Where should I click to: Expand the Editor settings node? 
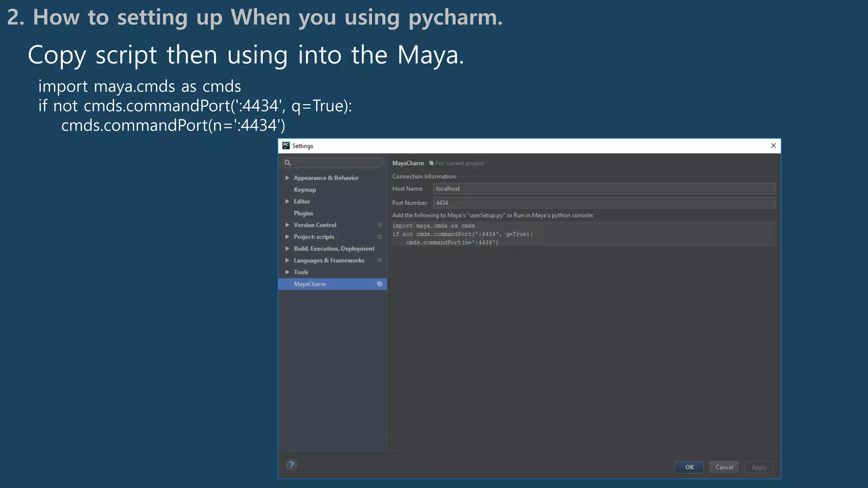coord(287,201)
